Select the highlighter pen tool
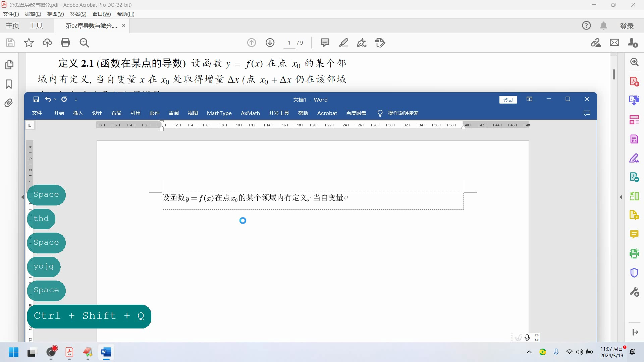Screen dimensions: 644x362 tap(343, 43)
